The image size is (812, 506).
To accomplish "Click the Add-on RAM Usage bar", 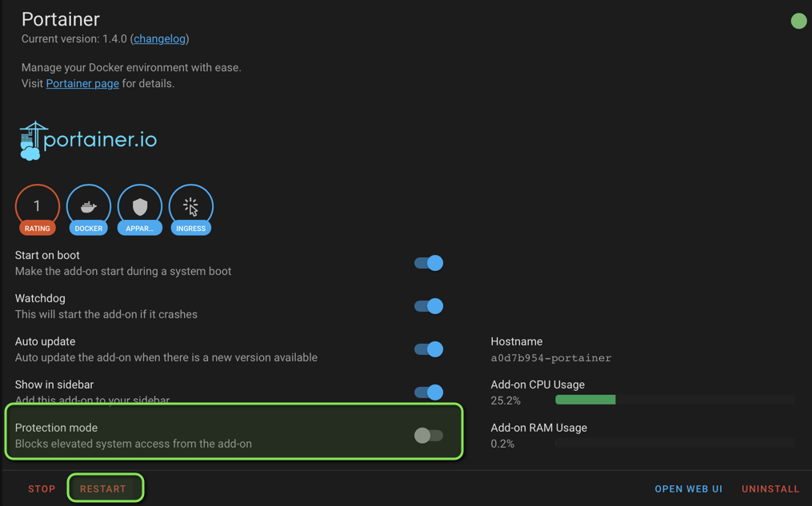I will click(x=674, y=443).
